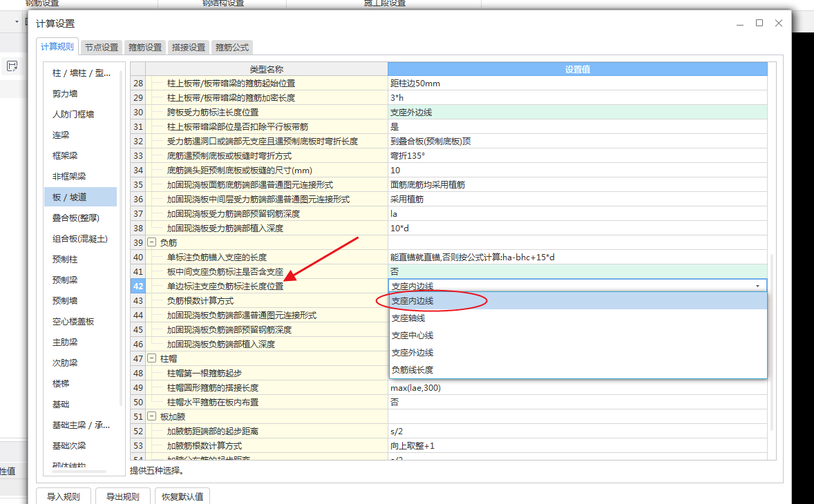Select 次肋梁 in the component list
This screenshot has height=504, width=814.
[81, 363]
